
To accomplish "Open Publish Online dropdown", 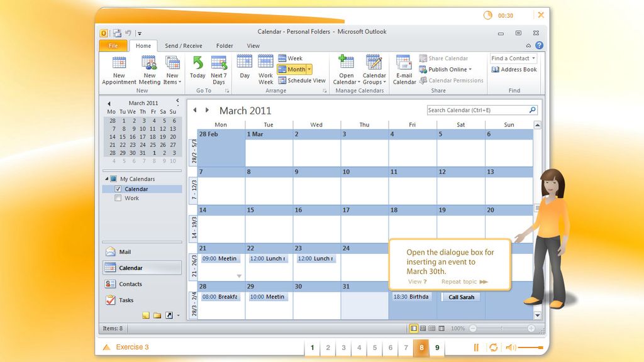I will point(445,69).
